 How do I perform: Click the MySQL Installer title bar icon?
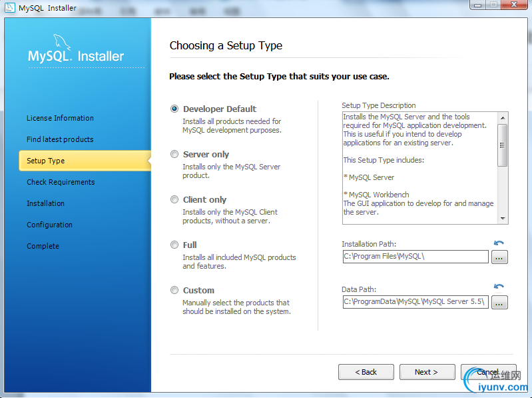tap(10, 7)
